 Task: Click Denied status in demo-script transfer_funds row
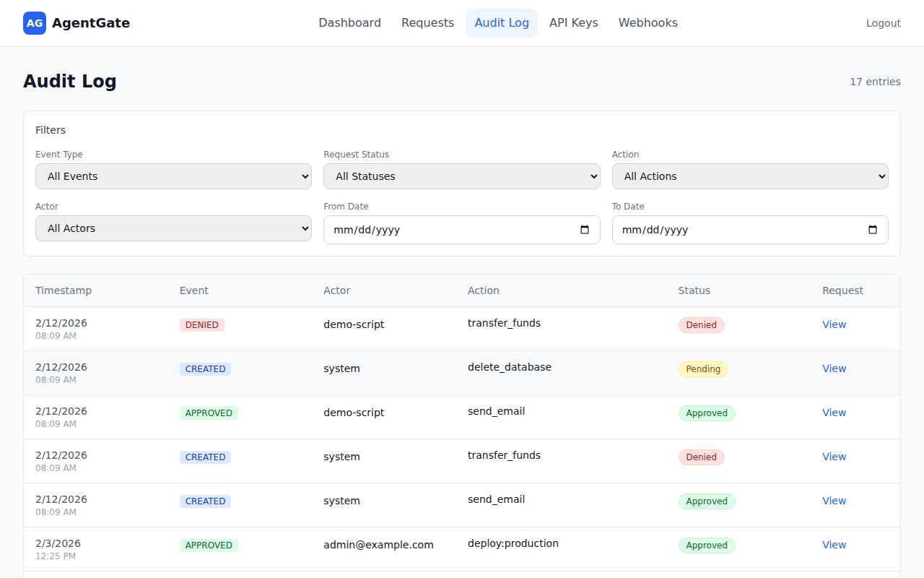[x=701, y=325]
